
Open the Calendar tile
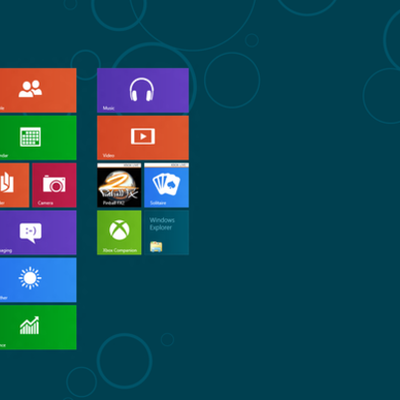pos(38,138)
